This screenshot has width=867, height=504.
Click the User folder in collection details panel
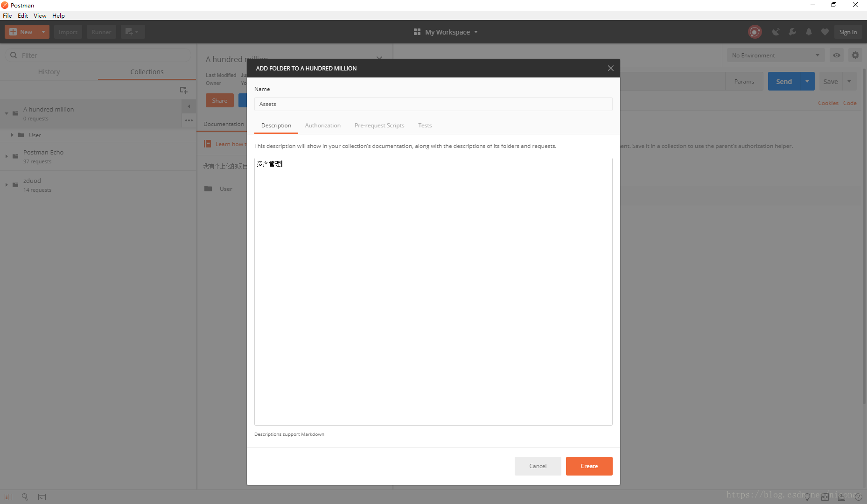[225, 189]
